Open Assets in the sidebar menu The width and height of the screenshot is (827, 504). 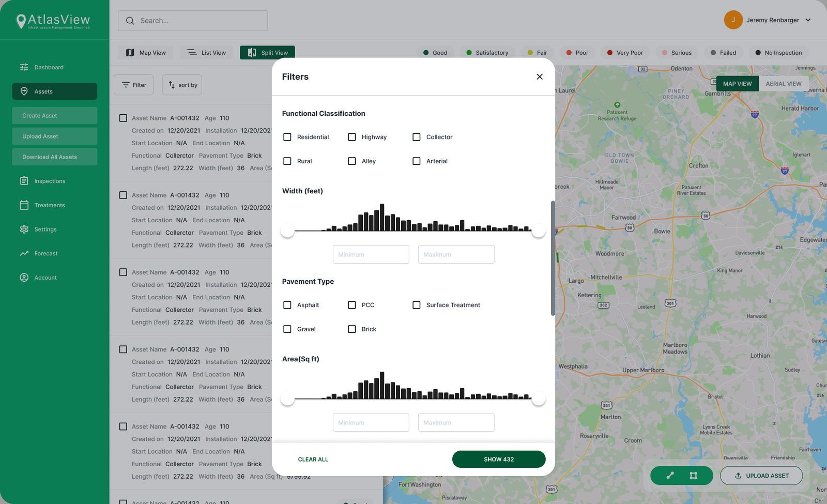pos(55,91)
